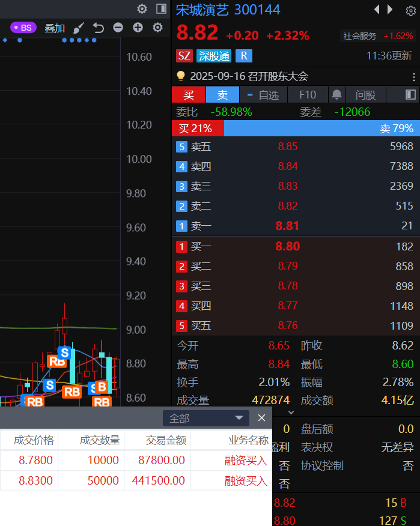Viewport: 420px width, 526px height.
Task: Close the trade records popup
Action: (x=261, y=418)
